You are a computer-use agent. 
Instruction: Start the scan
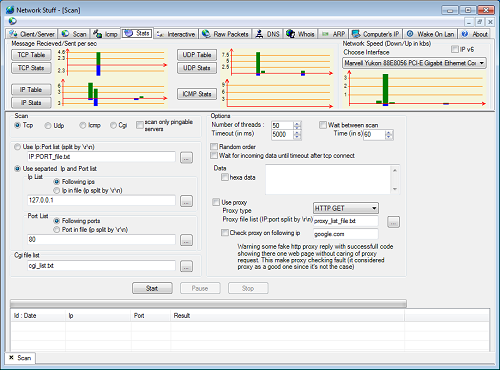[x=152, y=288]
